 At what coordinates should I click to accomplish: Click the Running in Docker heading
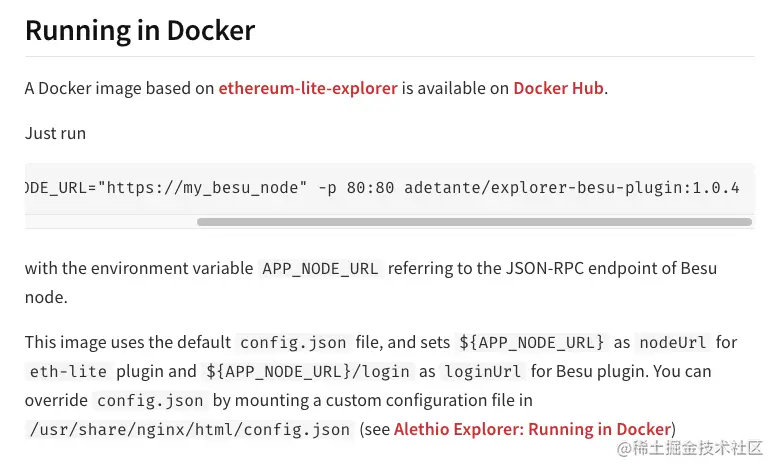[140, 30]
